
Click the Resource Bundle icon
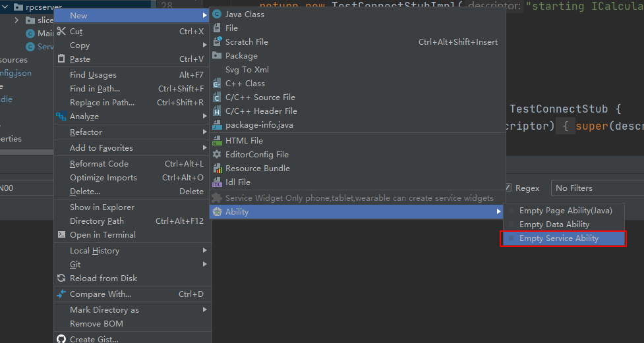click(x=217, y=169)
